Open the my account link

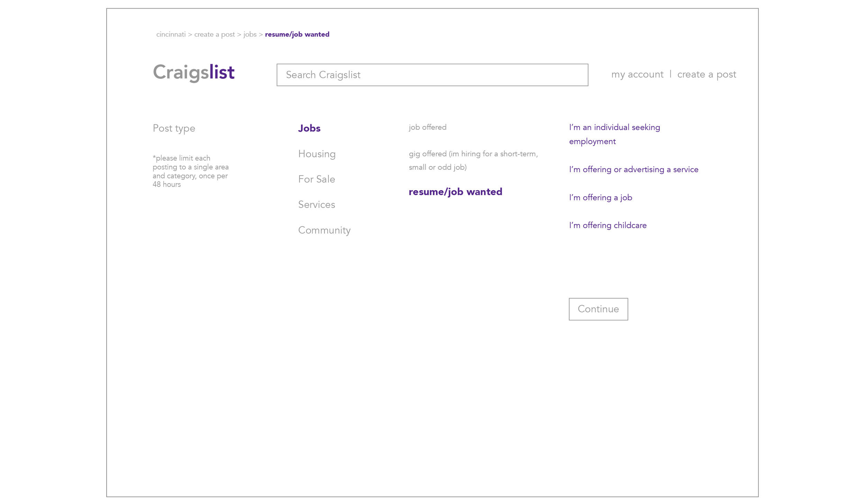(637, 74)
